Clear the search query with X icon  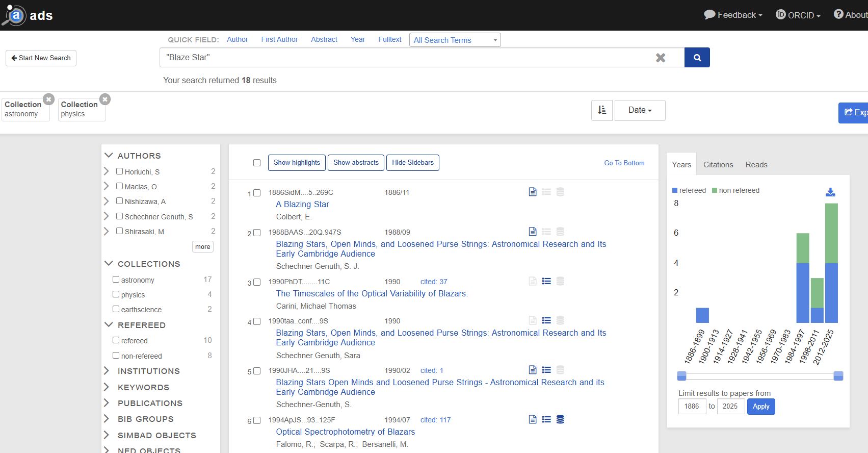660,58
